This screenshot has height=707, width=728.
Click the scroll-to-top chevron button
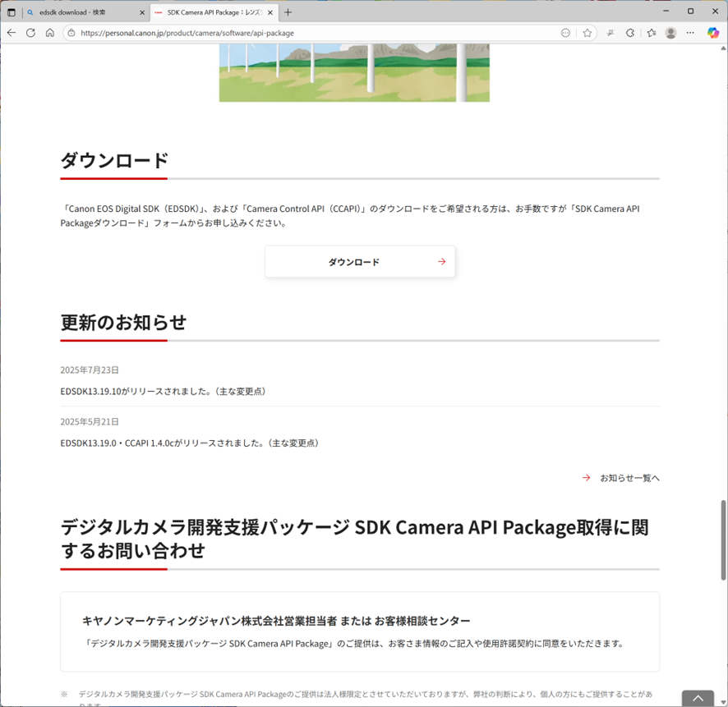click(x=698, y=699)
